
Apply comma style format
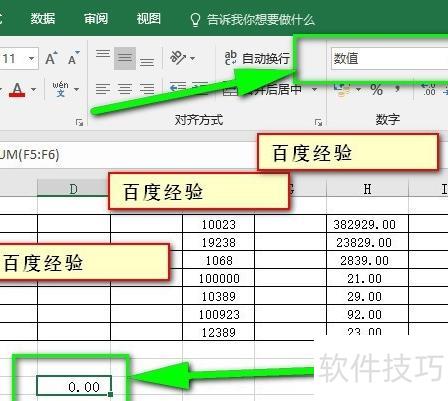click(x=397, y=89)
